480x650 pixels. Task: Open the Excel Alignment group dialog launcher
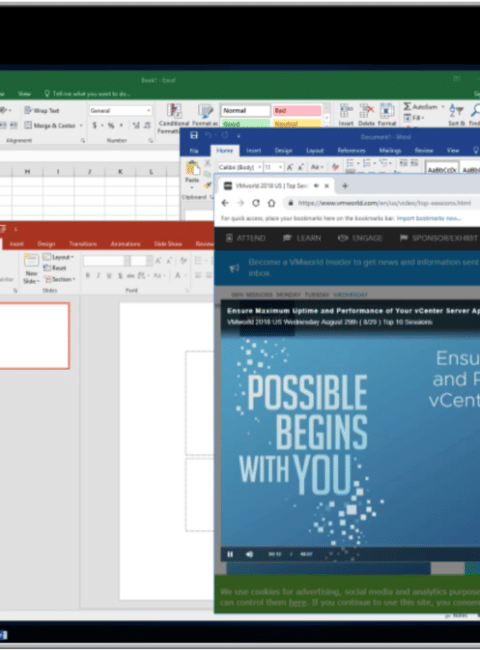point(82,141)
